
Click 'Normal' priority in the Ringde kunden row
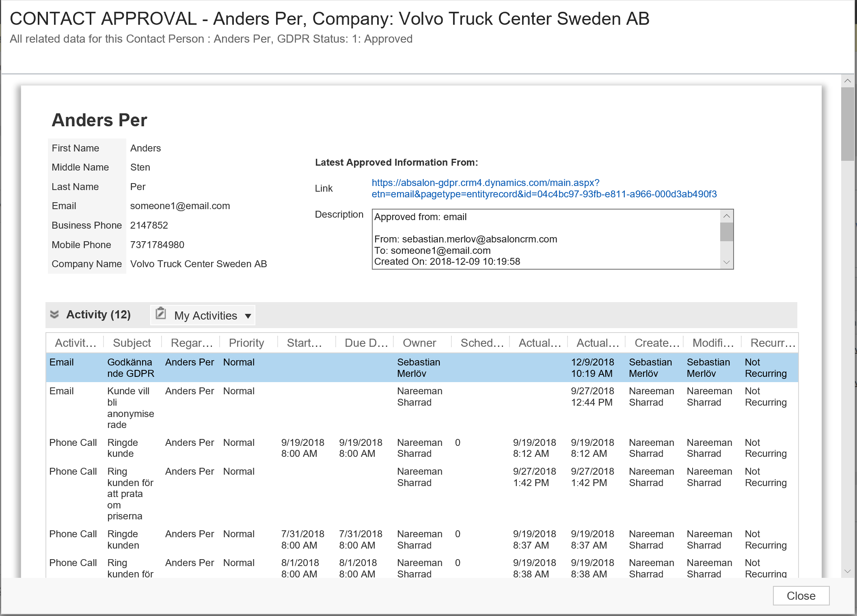(239, 534)
